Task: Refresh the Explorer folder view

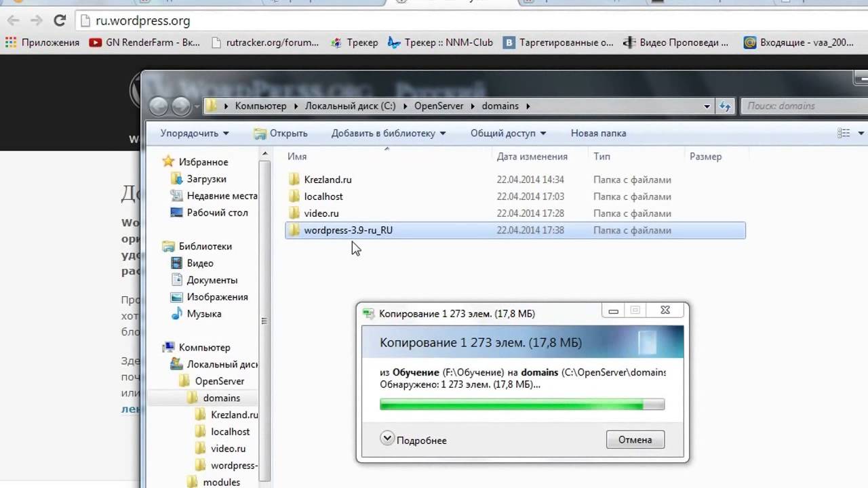Action: tap(724, 106)
